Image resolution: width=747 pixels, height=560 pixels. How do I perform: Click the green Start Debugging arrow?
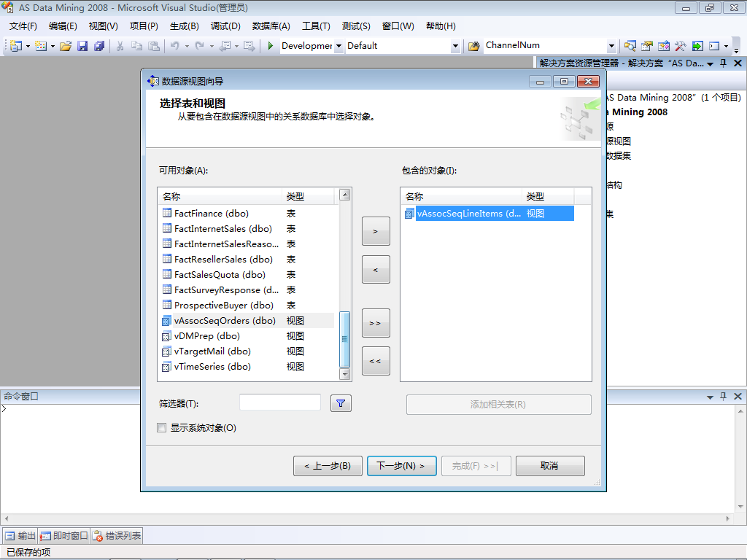[x=270, y=46]
